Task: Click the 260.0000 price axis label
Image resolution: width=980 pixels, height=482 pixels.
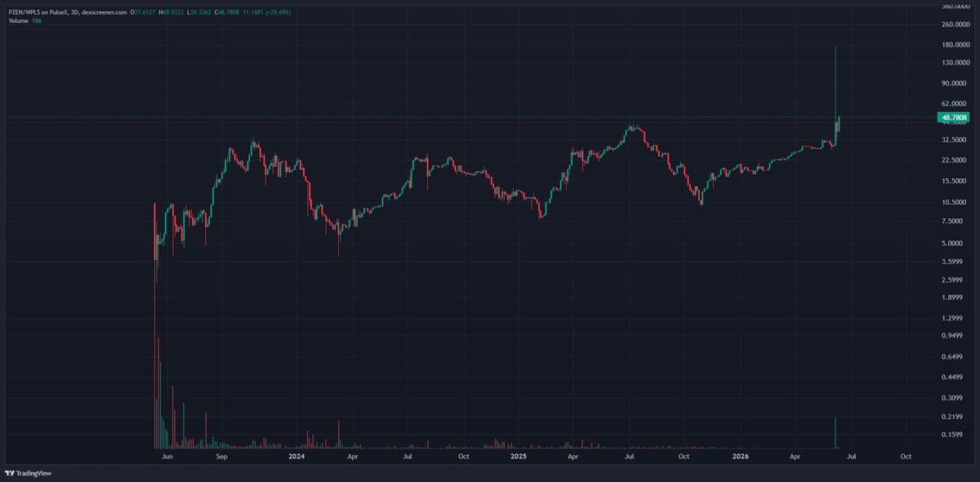Action: (x=955, y=25)
